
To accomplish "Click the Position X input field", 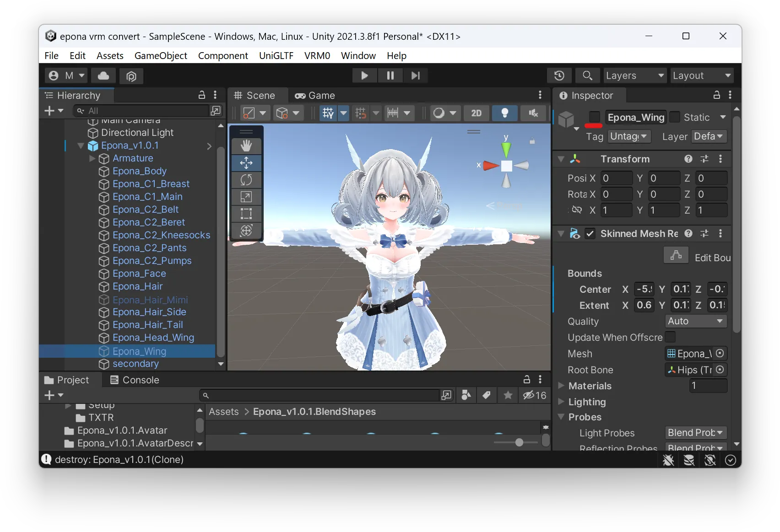I will (x=617, y=178).
